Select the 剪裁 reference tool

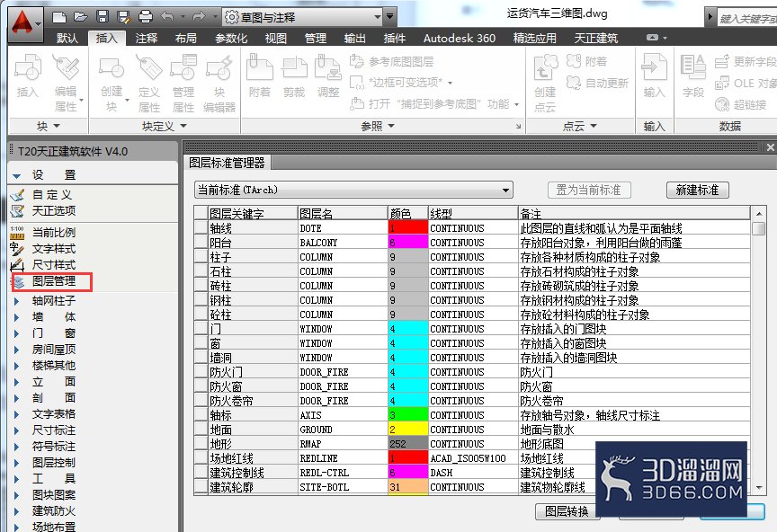point(294,76)
